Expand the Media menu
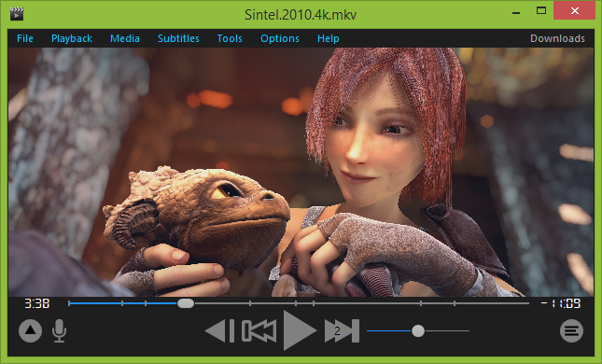Image resolution: width=602 pixels, height=364 pixels. 125,38
